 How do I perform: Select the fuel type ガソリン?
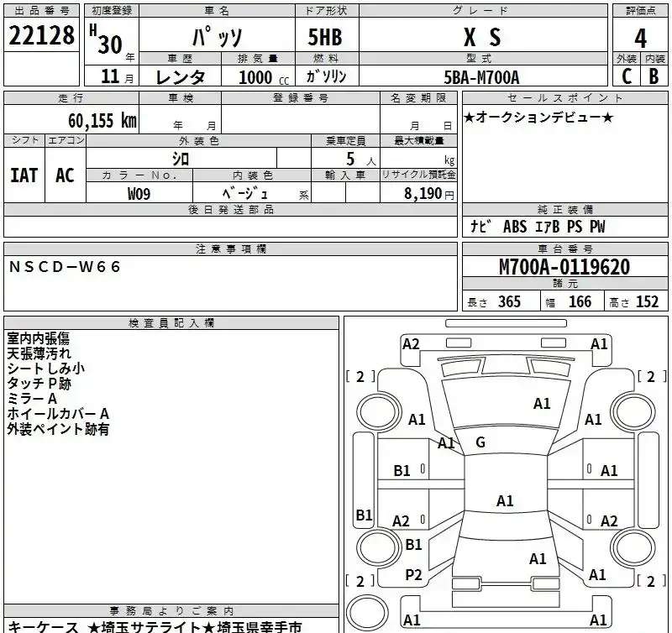[x=326, y=76]
